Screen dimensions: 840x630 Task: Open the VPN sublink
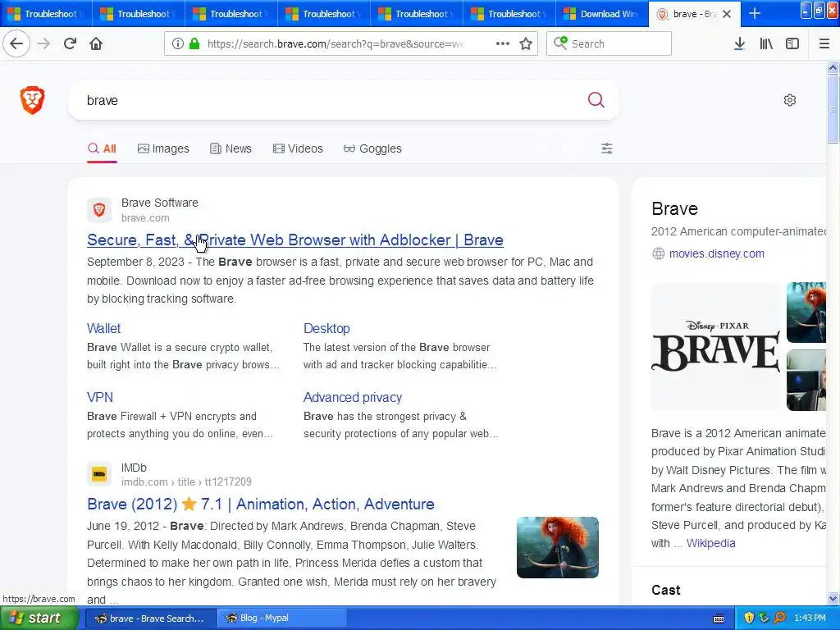coord(100,398)
